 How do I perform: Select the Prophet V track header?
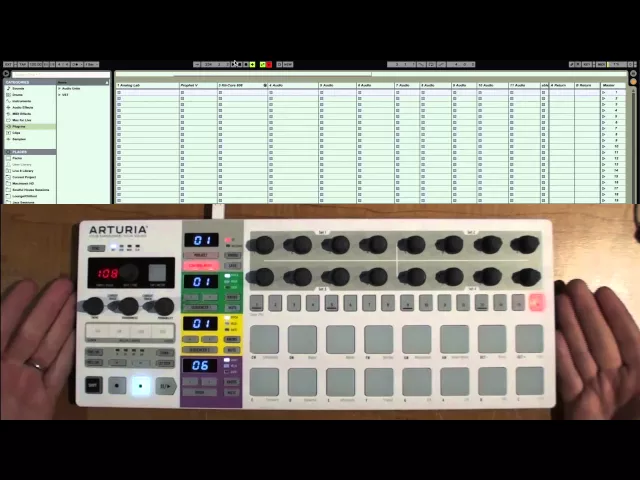[198, 85]
